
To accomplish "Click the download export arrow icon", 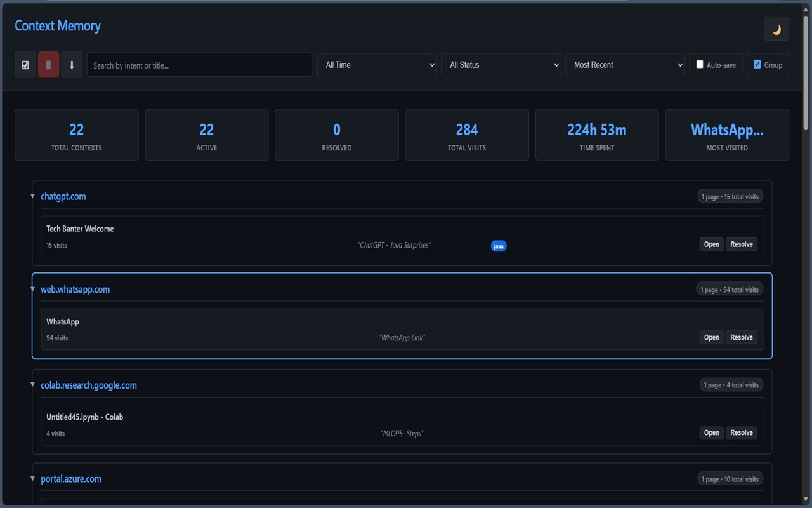I will click(x=72, y=65).
